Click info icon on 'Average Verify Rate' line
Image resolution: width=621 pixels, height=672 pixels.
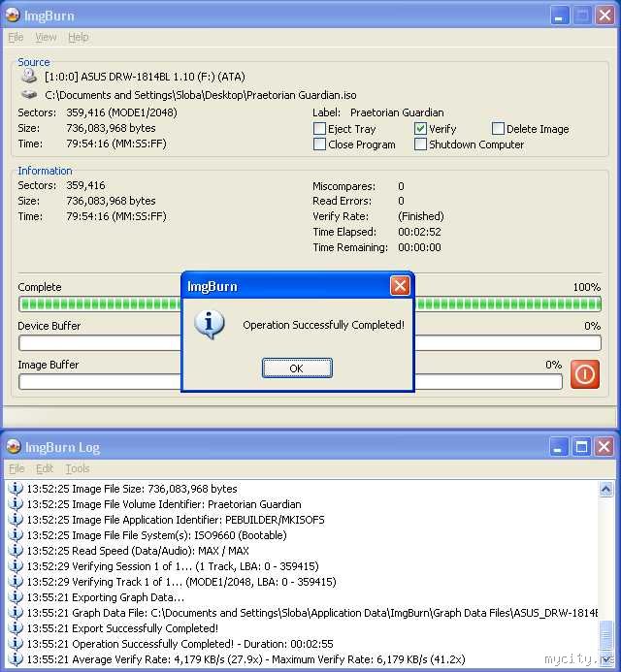(x=15, y=658)
